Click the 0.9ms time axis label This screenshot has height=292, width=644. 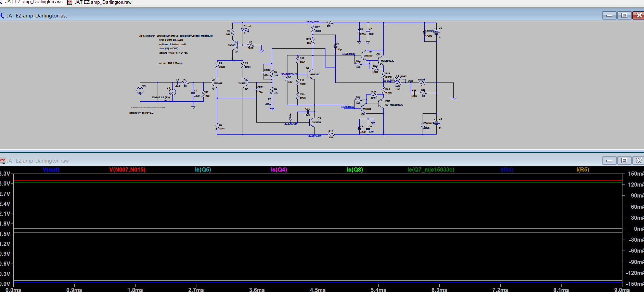pos(74,290)
